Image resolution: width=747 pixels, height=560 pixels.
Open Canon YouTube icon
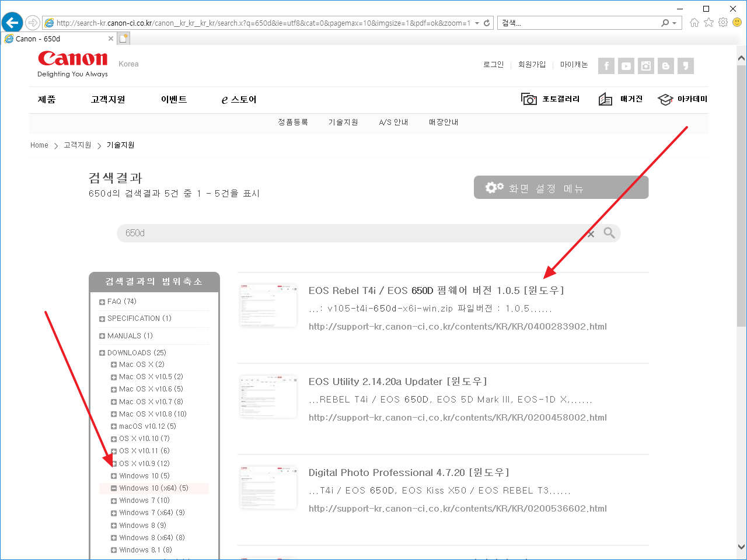[x=626, y=66]
